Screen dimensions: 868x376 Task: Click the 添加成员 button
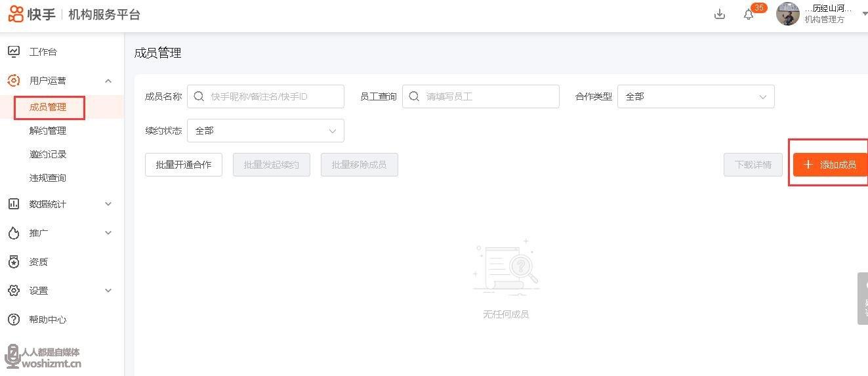(x=830, y=165)
